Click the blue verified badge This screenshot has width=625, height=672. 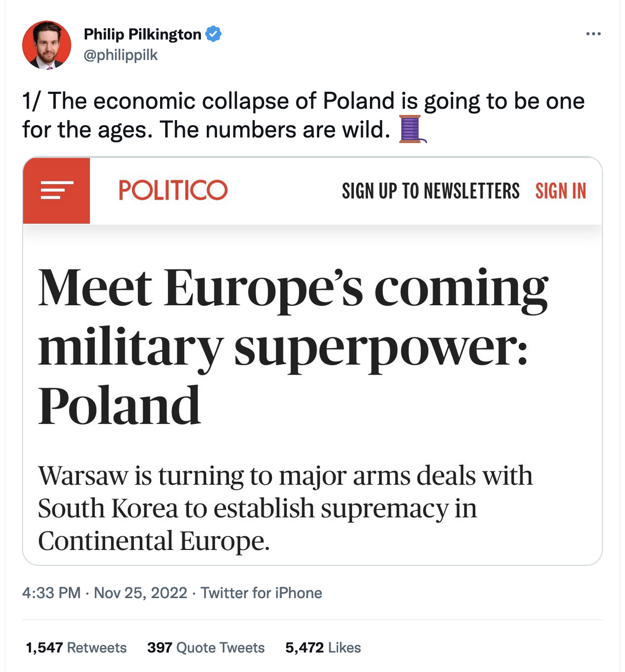pos(213,34)
